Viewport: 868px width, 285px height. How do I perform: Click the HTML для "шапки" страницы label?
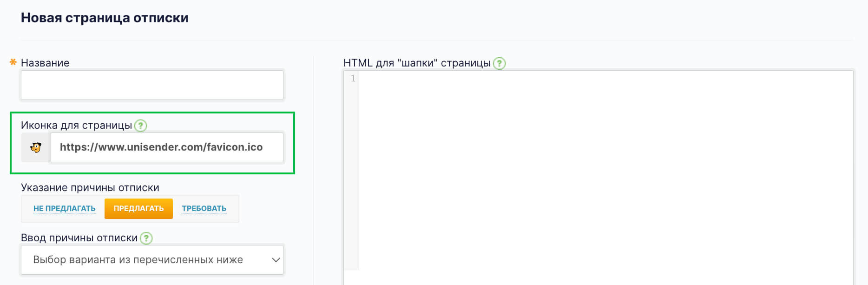tap(417, 63)
